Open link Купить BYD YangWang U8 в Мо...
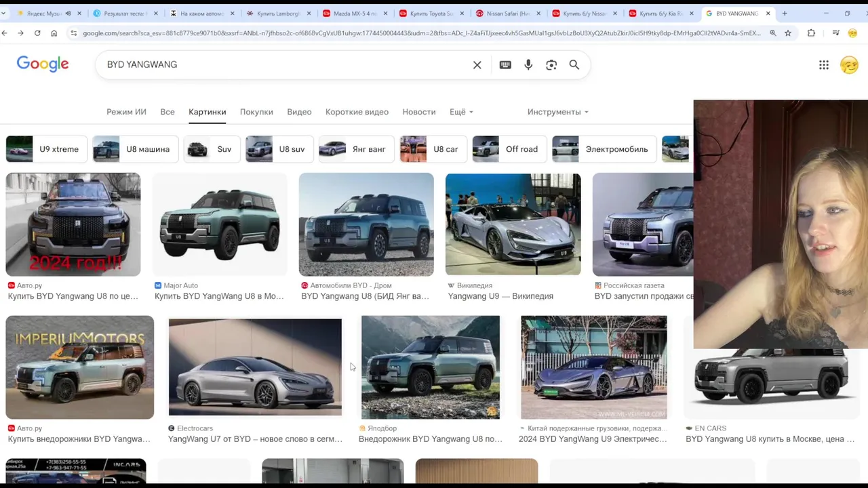The height and width of the screenshot is (488, 868). coord(219,296)
